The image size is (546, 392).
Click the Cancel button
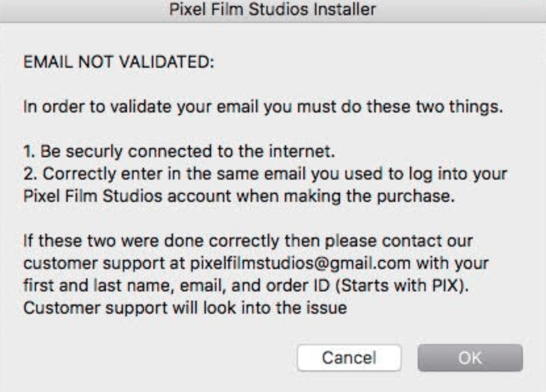tap(349, 358)
